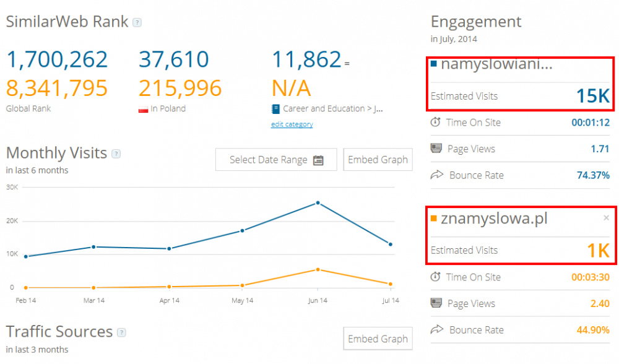Click the Career and Education book icon
Screen dimensions: 619x364
275,109
